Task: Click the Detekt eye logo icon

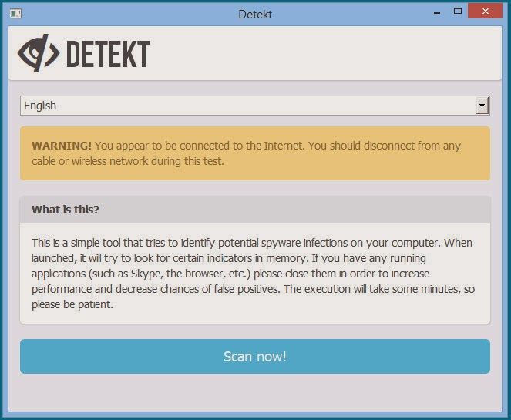Action: pos(39,53)
